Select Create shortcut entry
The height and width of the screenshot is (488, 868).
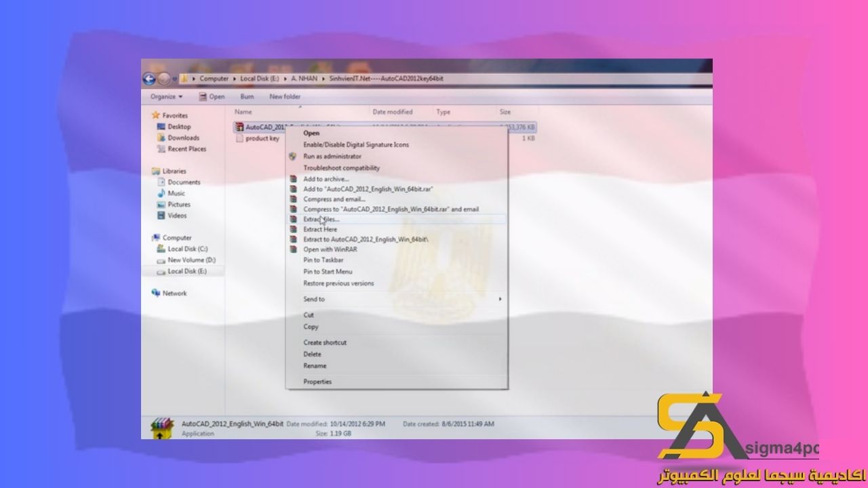point(325,343)
